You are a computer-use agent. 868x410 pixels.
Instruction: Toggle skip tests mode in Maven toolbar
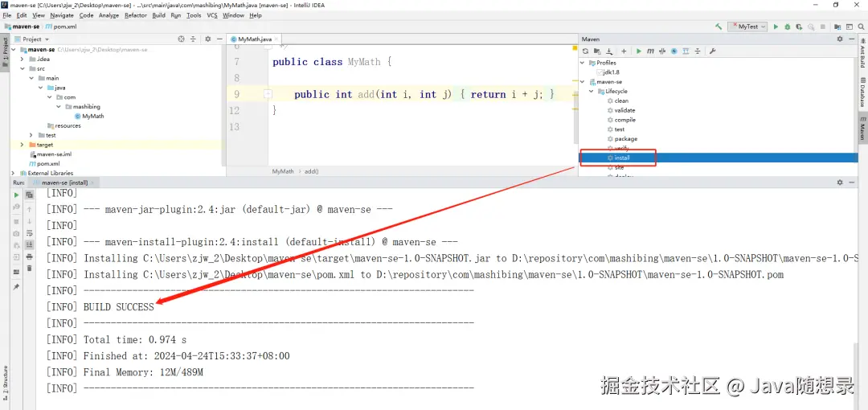[x=674, y=51]
